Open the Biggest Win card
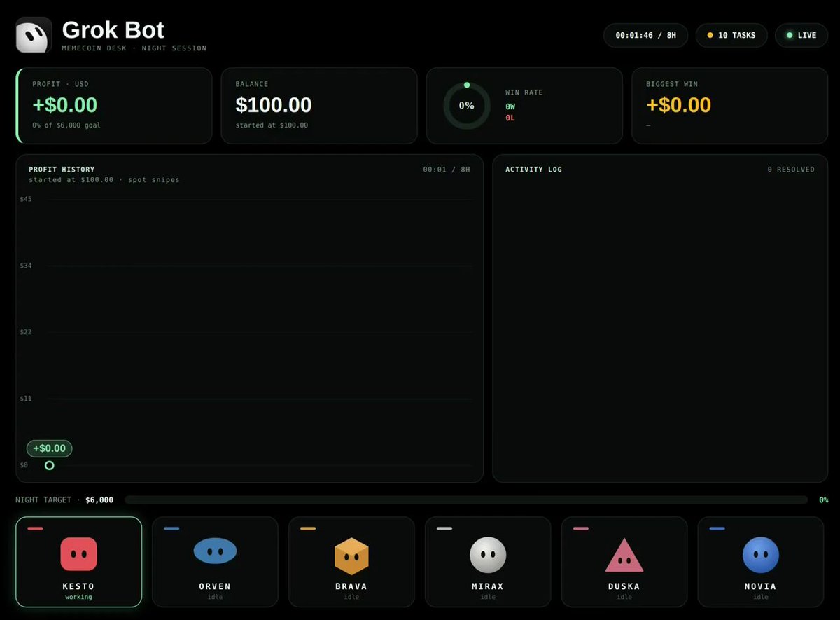Image resolution: width=840 pixels, height=620 pixels. coord(730,106)
